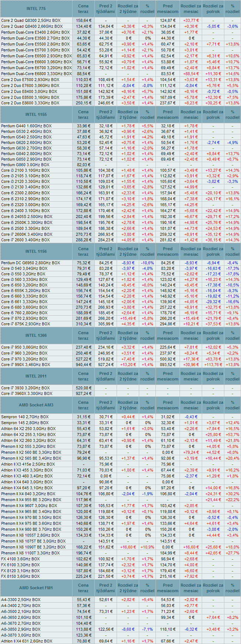Click half-year difference +113,76 € value
This screenshot has width=241, height=644.
[213, 365]
